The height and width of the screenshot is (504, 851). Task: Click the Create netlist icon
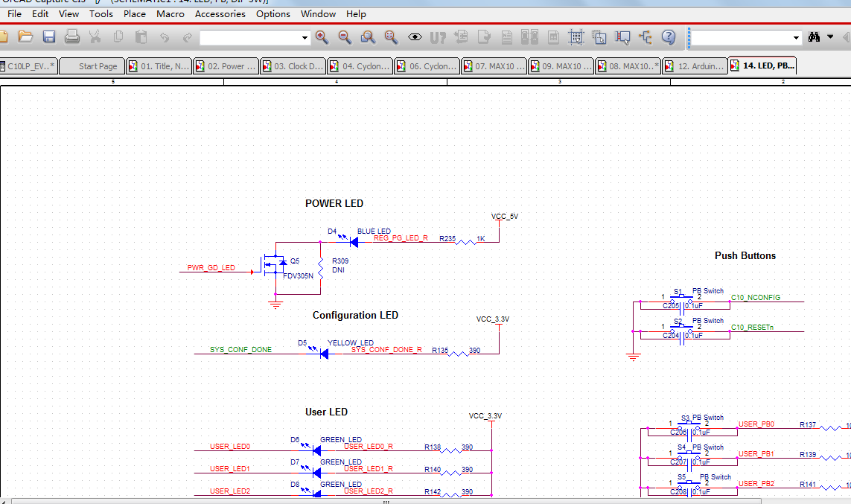(x=507, y=37)
